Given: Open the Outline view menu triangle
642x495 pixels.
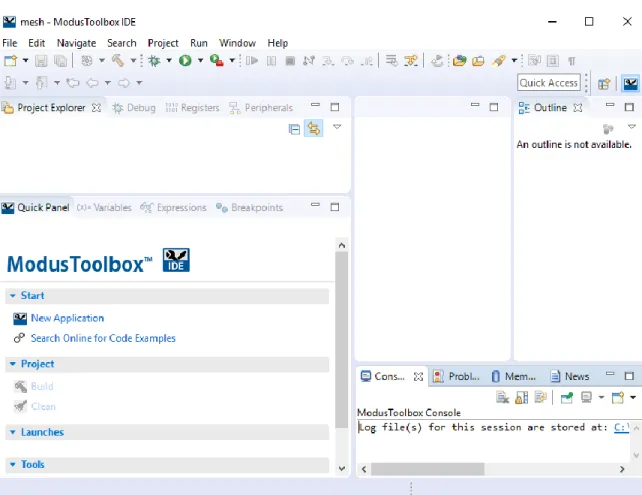Looking at the screenshot, I should tap(632, 127).
